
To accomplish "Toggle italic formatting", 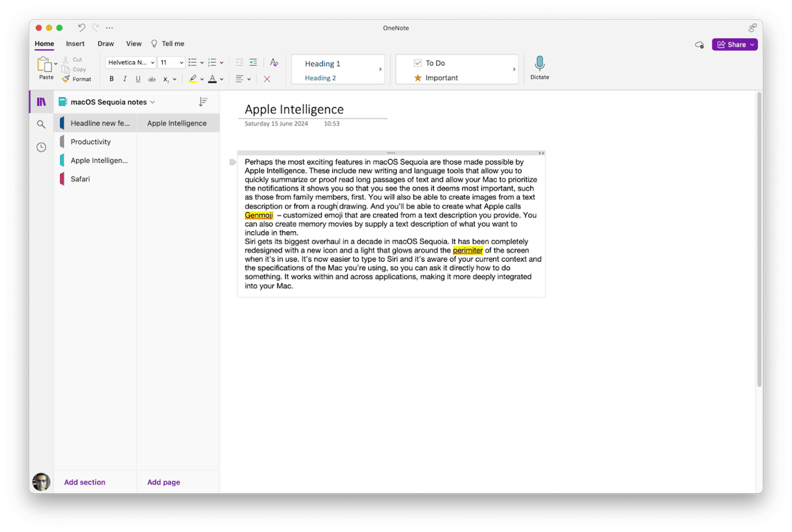I will 124,79.
